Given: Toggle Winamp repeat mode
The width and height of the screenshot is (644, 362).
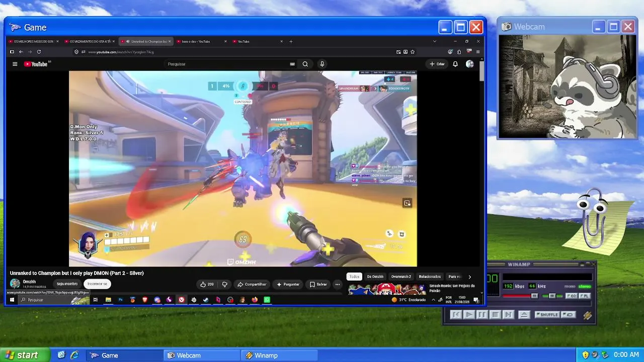Looking at the screenshot, I should click(569, 315).
